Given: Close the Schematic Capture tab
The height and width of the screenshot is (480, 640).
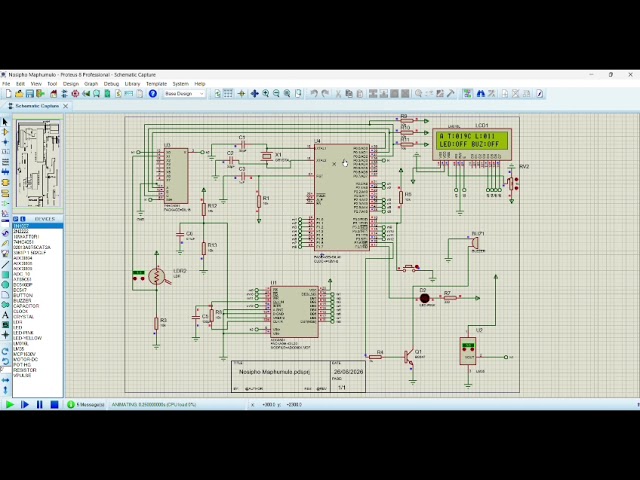Looking at the screenshot, I should point(66,106).
